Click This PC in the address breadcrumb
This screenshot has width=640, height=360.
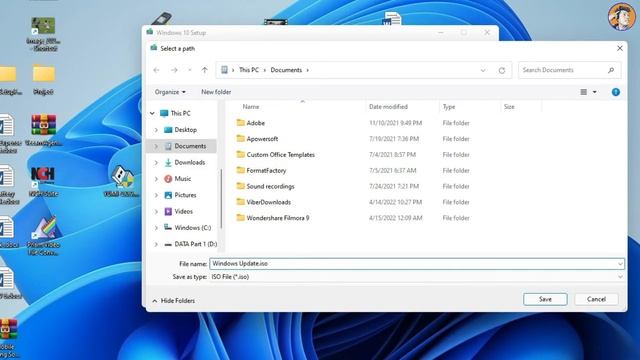click(249, 70)
